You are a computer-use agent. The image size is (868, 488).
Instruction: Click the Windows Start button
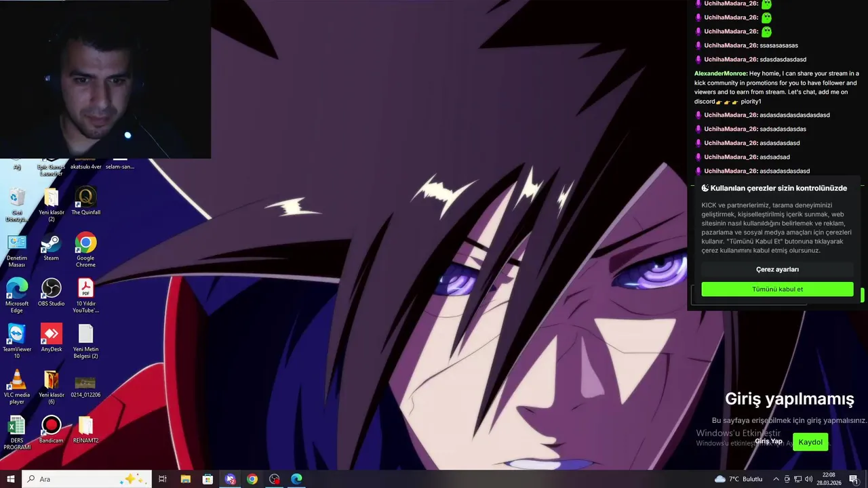11,479
